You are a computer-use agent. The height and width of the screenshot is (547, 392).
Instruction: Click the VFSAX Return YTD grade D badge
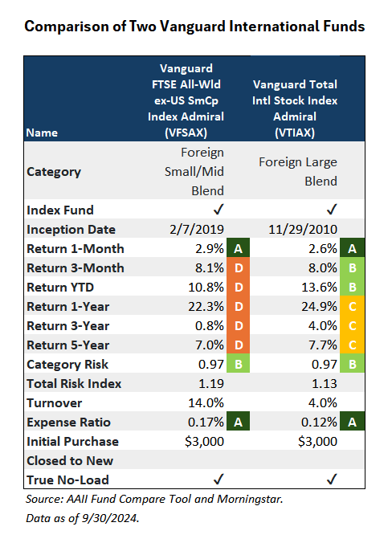click(x=239, y=287)
